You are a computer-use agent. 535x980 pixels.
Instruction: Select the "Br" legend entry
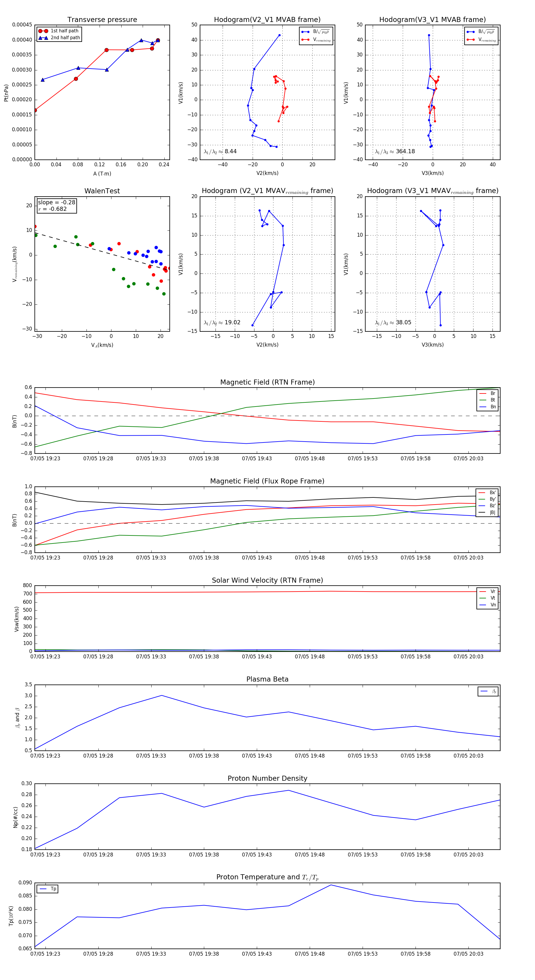coord(487,393)
